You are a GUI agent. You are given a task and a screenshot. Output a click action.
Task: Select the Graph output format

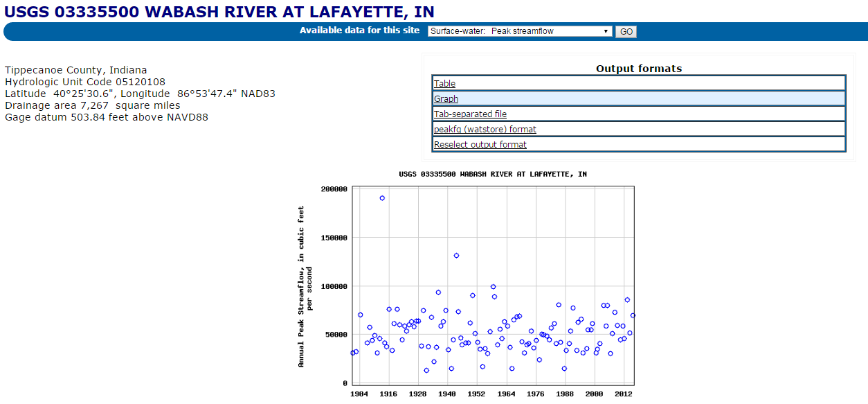pyautogui.click(x=446, y=99)
